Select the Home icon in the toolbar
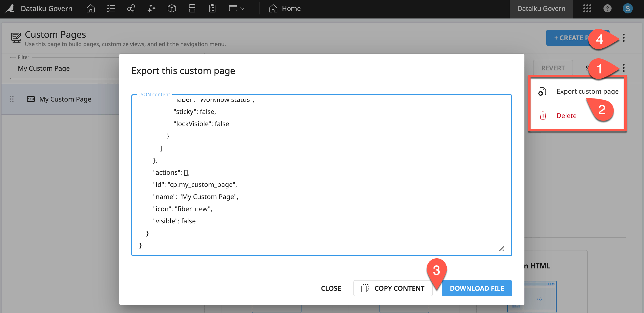Image resolution: width=644 pixels, height=313 pixels. [x=90, y=8]
